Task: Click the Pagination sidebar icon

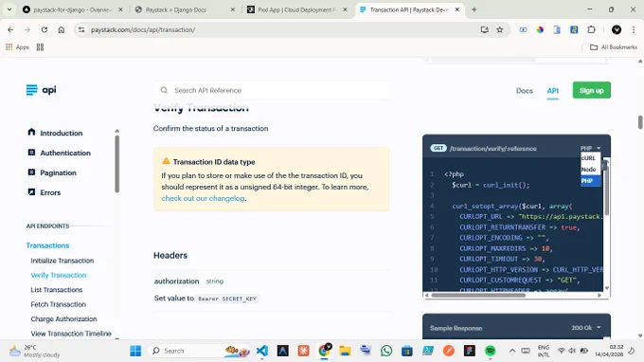Action: [31, 172]
